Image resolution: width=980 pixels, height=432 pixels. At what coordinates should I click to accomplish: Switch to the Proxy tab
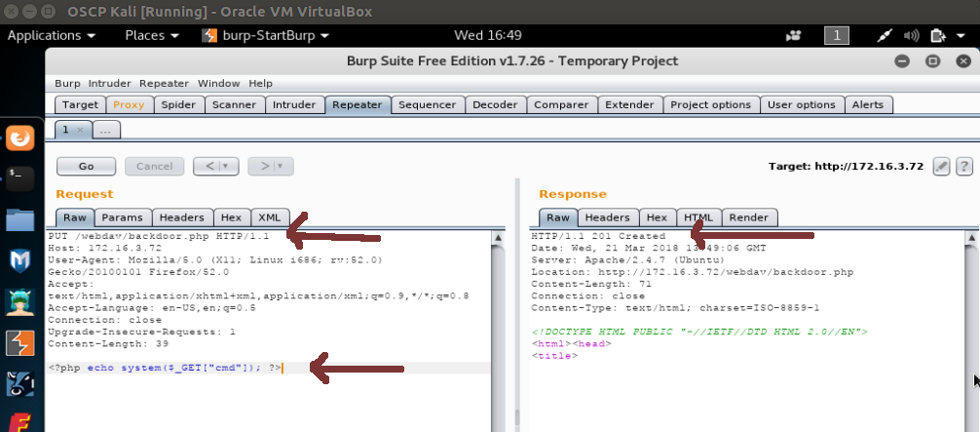pyautogui.click(x=130, y=104)
